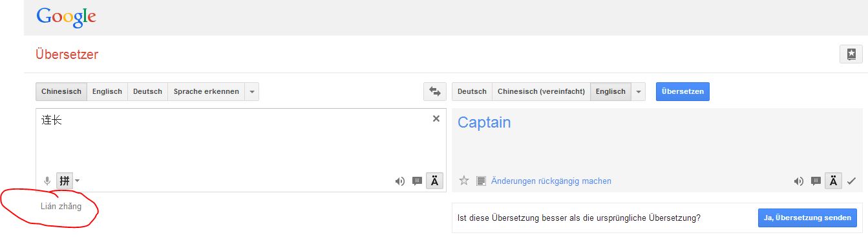The image size is (868, 237).
Task: Expand target language dropdown arrow
Action: click(639, 92)
